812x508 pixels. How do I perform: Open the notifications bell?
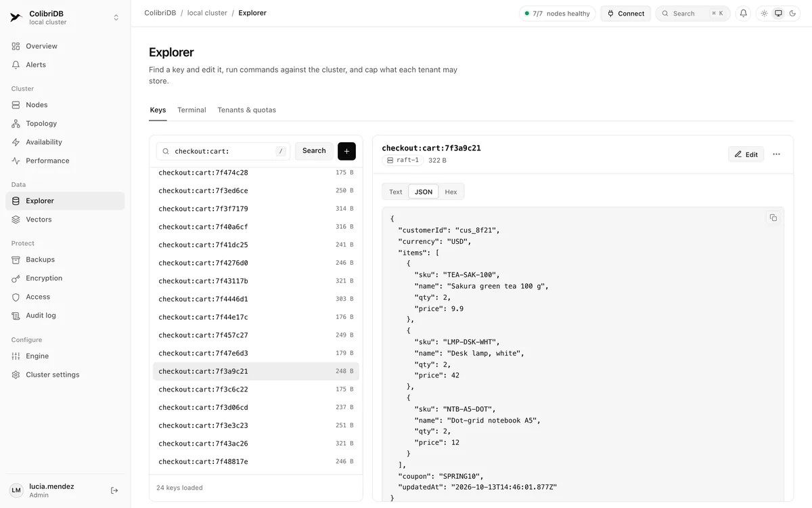click(x=743, y=14)
